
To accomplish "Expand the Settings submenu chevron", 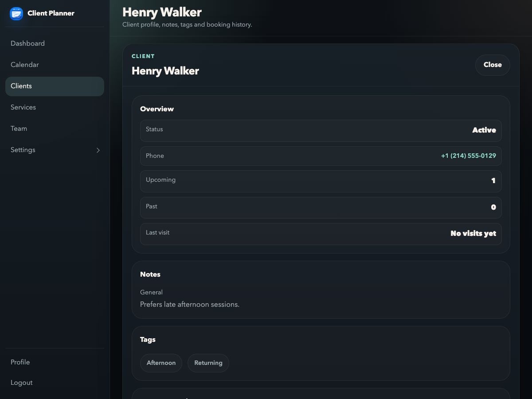I will [x=98, y=150].
